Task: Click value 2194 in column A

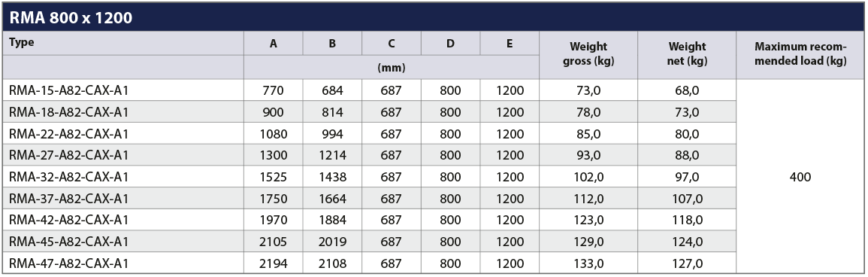Action: (x=274, y=263)
